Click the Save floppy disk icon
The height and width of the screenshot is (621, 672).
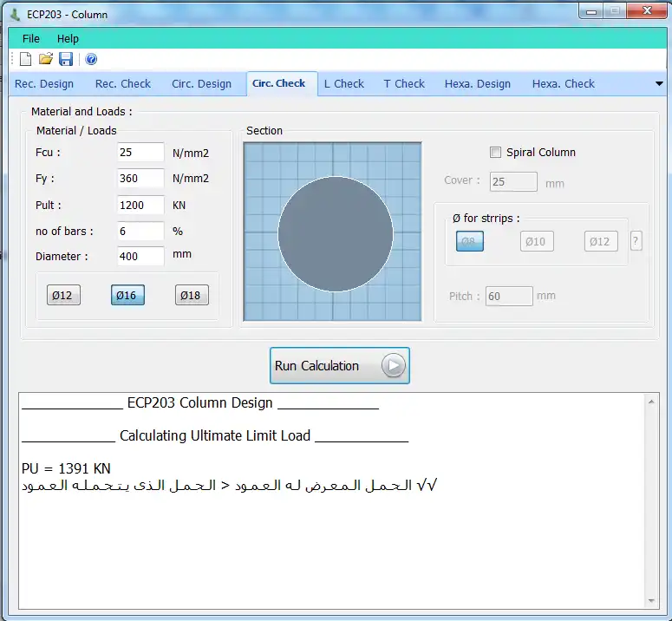click(x=66, y=59)
